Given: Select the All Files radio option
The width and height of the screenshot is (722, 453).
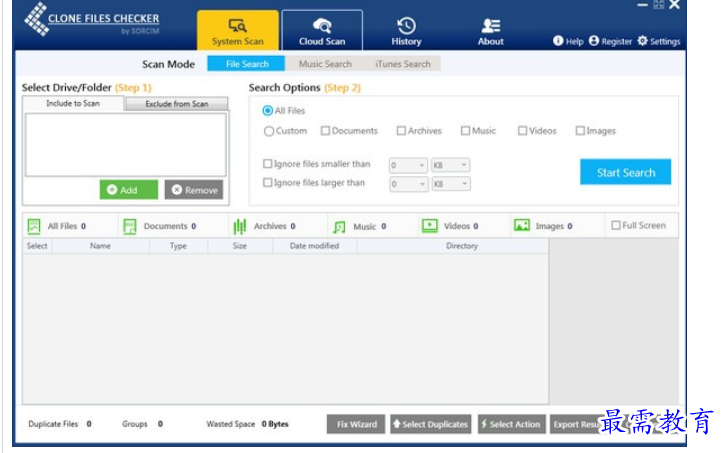Looking at the screenshot, I should pos(268,111).
